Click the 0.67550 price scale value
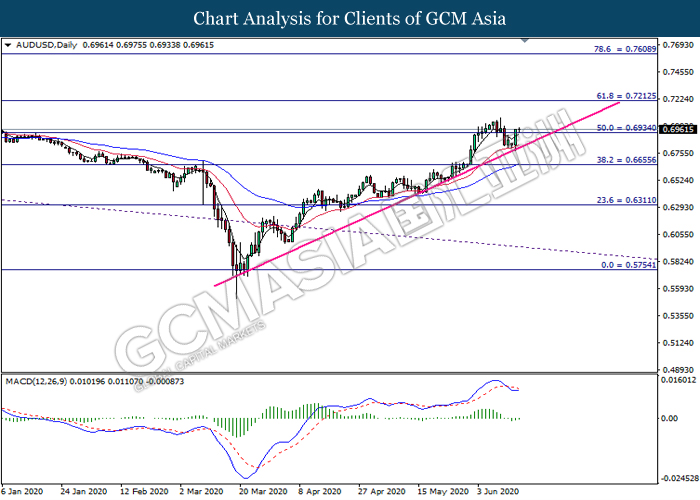 678,153
